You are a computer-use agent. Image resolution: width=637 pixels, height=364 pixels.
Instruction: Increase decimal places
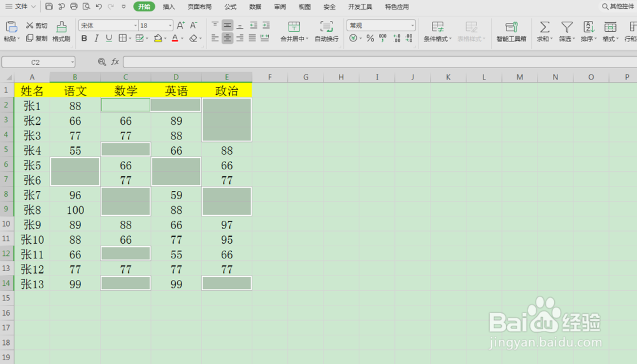coord(396,38)
